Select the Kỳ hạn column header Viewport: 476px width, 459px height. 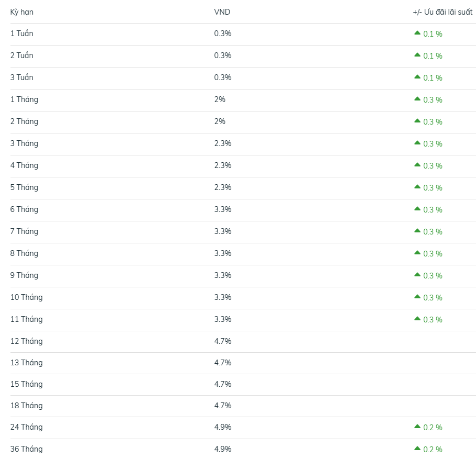coord(22,12)
